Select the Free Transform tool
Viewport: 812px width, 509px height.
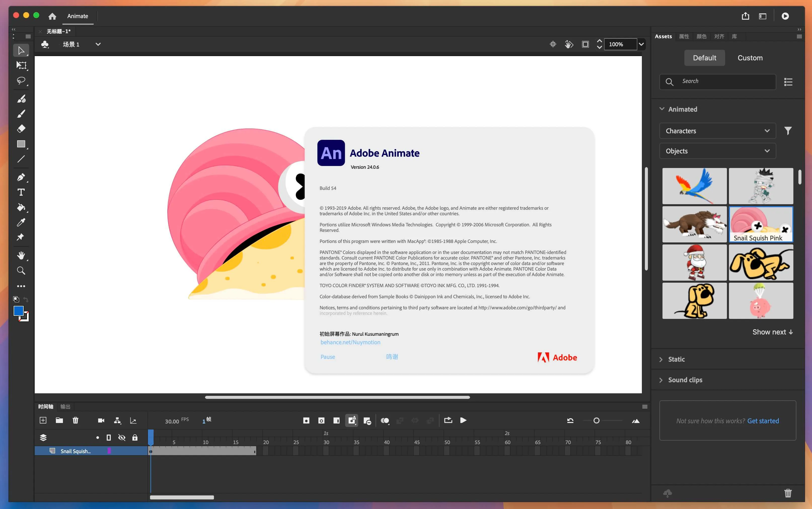(x=21, y=65)
